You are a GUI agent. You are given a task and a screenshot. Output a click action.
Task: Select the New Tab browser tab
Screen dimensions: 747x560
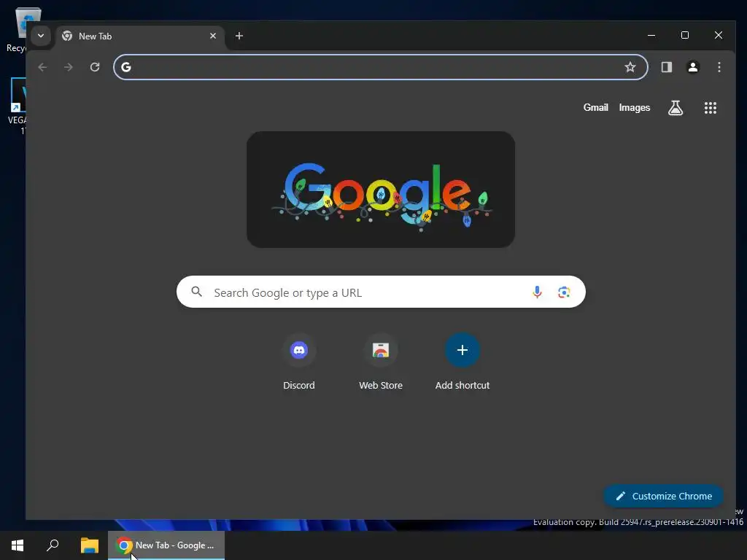pyautogui.click(x=141, y=36)
